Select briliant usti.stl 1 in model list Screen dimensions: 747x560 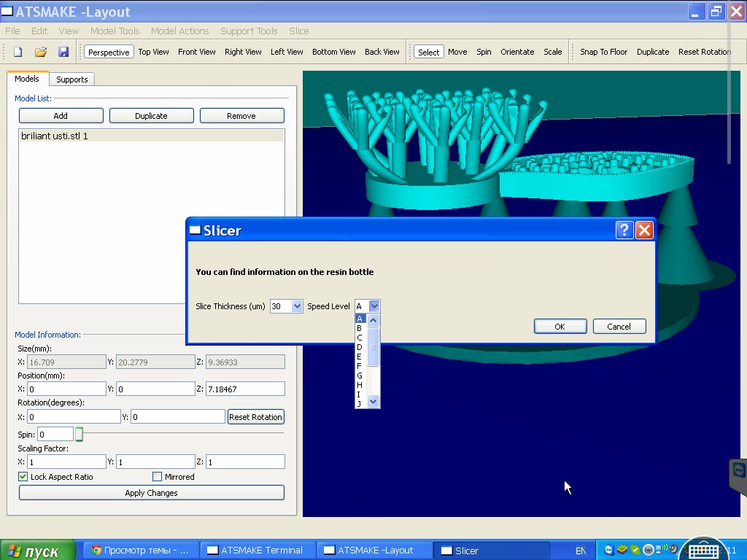[x=152, y=136]
